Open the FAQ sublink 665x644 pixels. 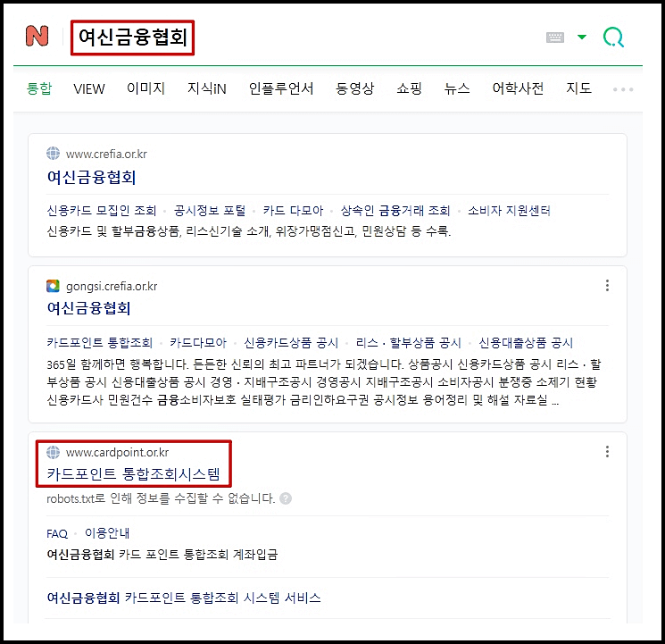pos(57,533)
